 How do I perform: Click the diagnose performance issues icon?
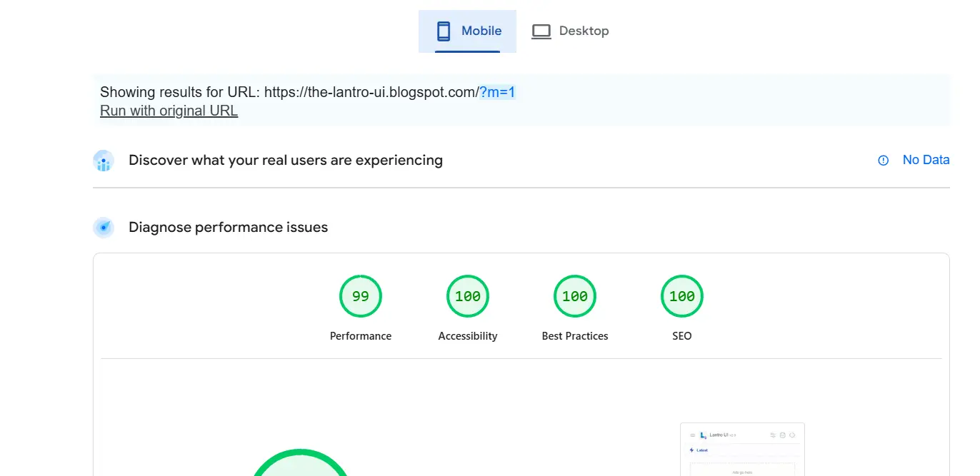click(104, 228)
